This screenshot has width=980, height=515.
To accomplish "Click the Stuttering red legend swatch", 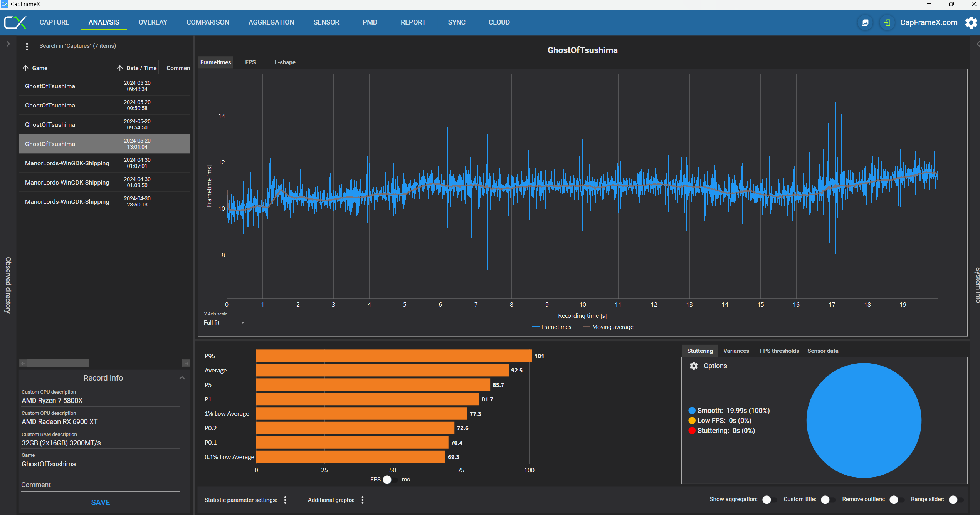I will tap(692, 431).
